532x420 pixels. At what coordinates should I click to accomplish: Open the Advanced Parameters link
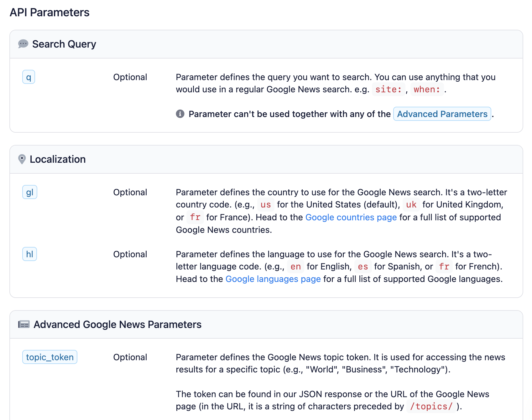click(442, 114)
